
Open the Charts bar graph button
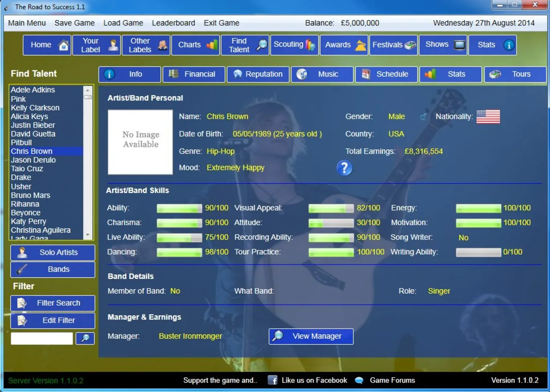(195, 45)
